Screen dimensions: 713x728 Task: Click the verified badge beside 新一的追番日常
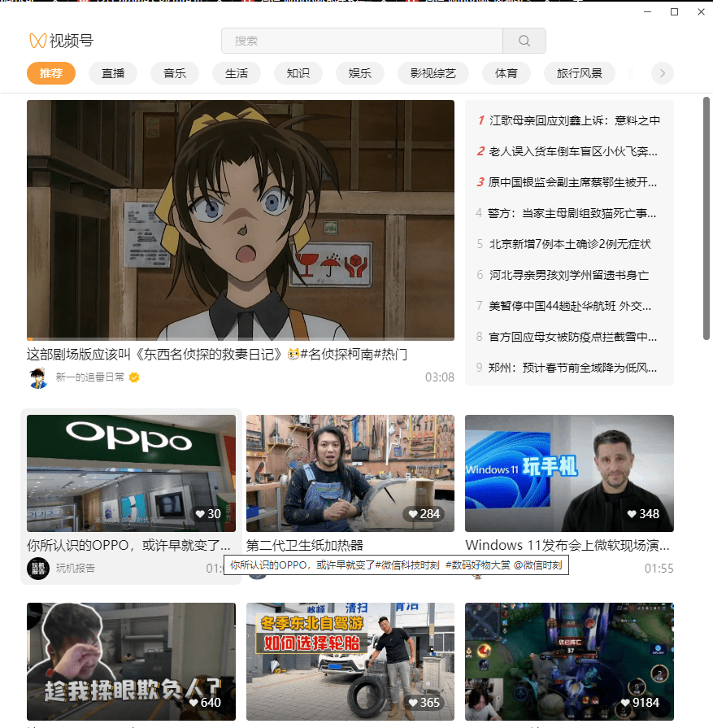coord(134,378)
